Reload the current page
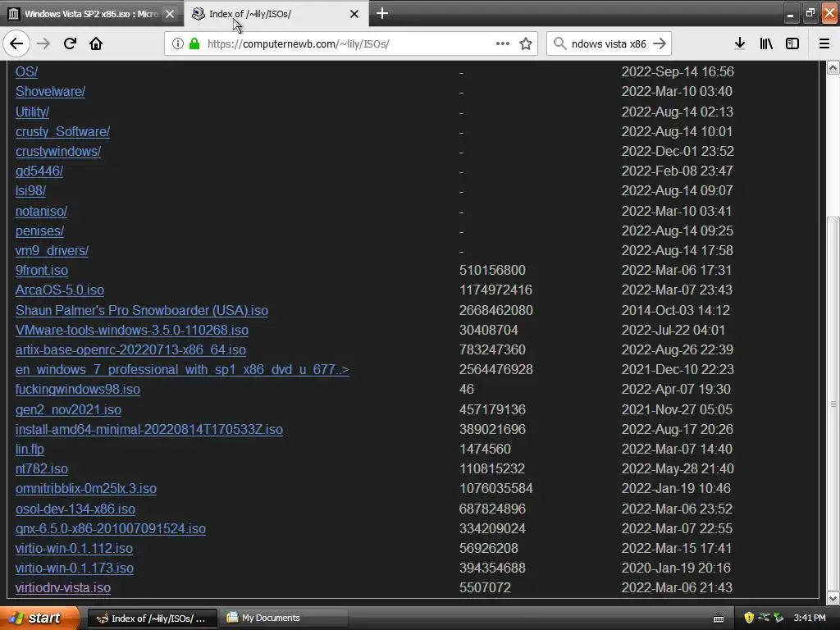 pyautogui.click(x=70, y=43)
